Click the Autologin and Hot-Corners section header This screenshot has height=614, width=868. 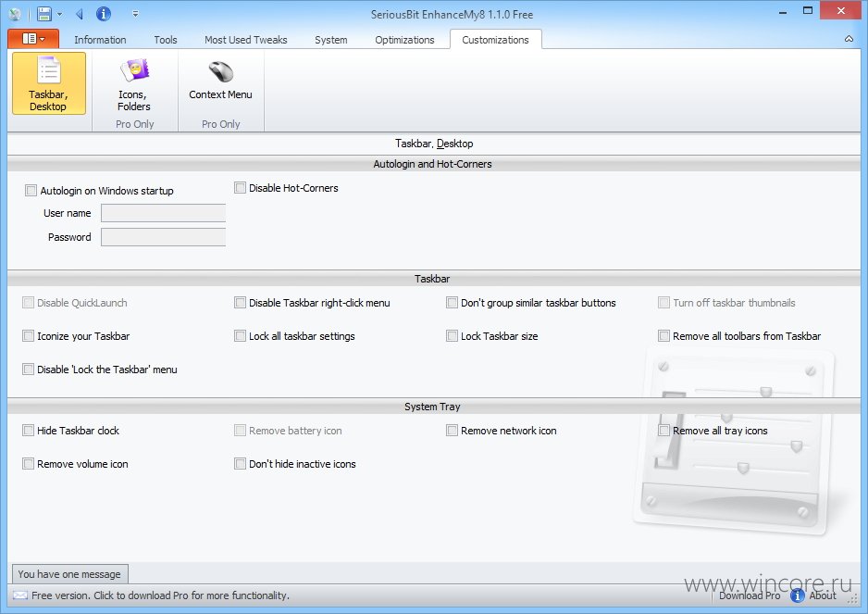pyautogui.click(x=432, y=164)
